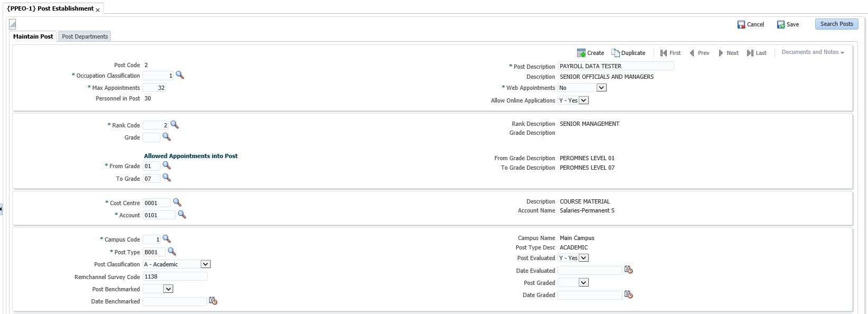Viewport: 868px width, 314px height.
Task: Click the Post Description input field
Action: (x=615, y=66)
